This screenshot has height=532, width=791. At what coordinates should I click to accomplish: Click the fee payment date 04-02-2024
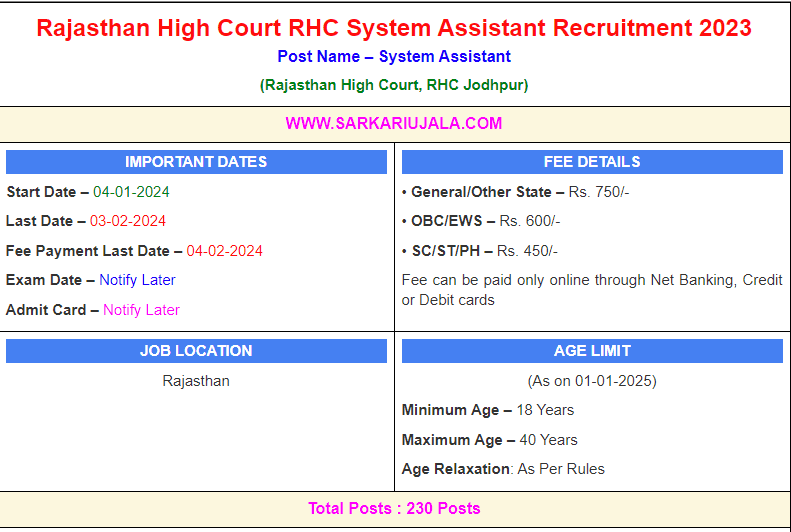(x=225, y=251)
